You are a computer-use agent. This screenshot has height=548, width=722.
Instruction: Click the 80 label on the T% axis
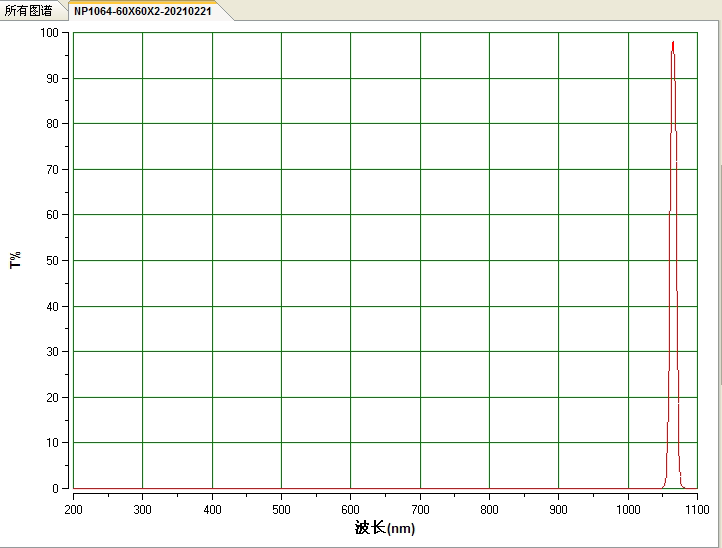(x=52, y=123)
